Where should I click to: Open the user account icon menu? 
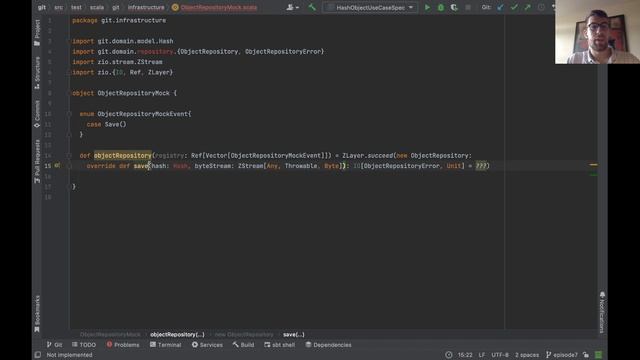292,7
